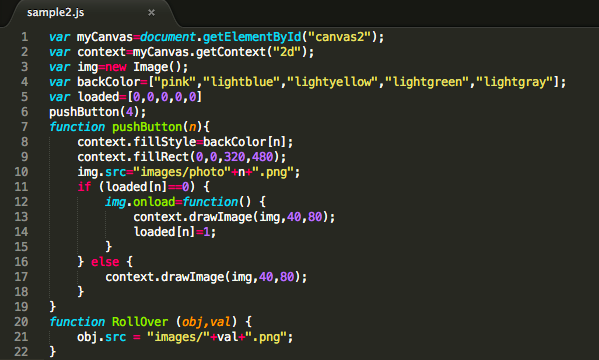
Task: Click line number 20 in gutter
Action: click(21, 322)
